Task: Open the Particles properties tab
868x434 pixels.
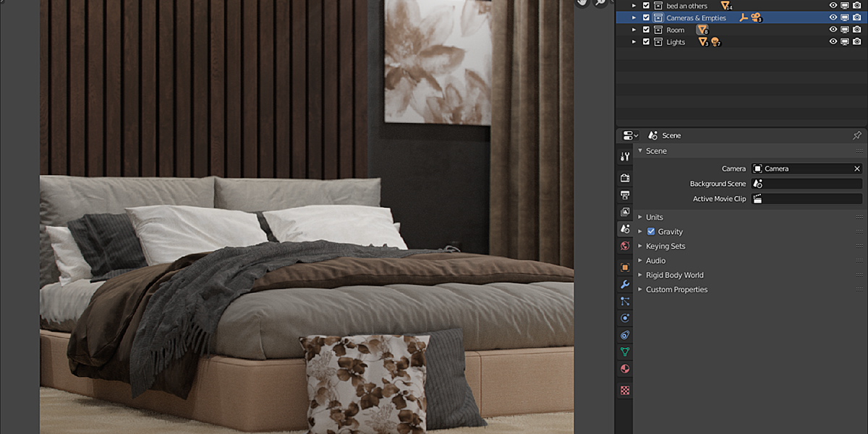Action: 625,301
